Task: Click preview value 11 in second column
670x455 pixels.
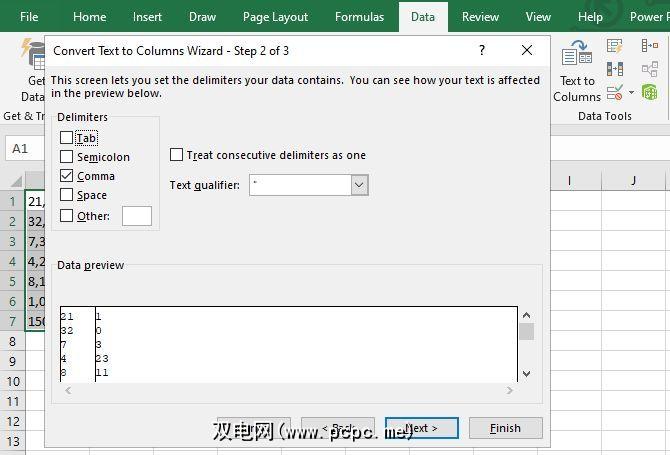Action: [102, 373]
